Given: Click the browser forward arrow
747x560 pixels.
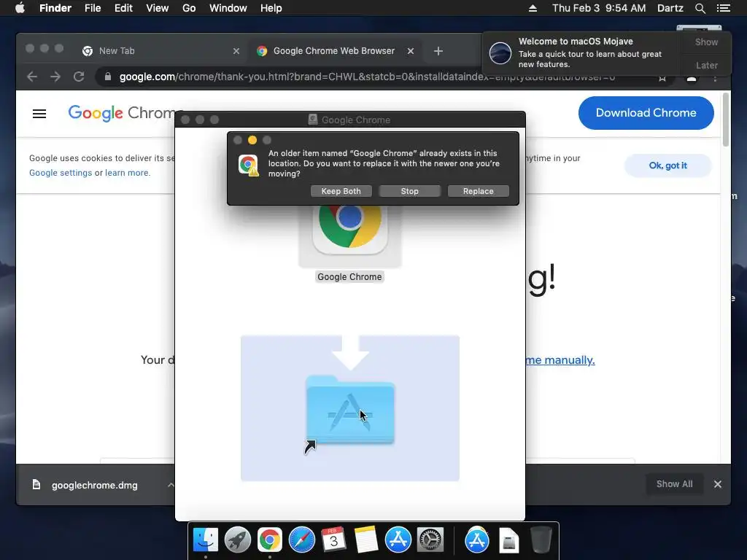Looking at the screenshot, I should tap(55, 77).
